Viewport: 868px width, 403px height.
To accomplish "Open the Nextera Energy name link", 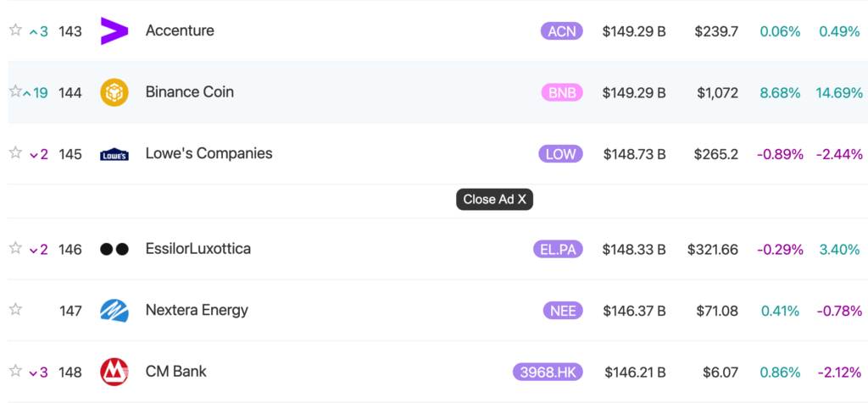I will pyautogui.click(x=197, y=310).
